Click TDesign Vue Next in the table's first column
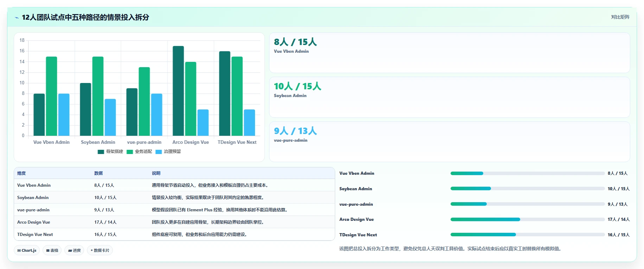 [x=35, y=235]
